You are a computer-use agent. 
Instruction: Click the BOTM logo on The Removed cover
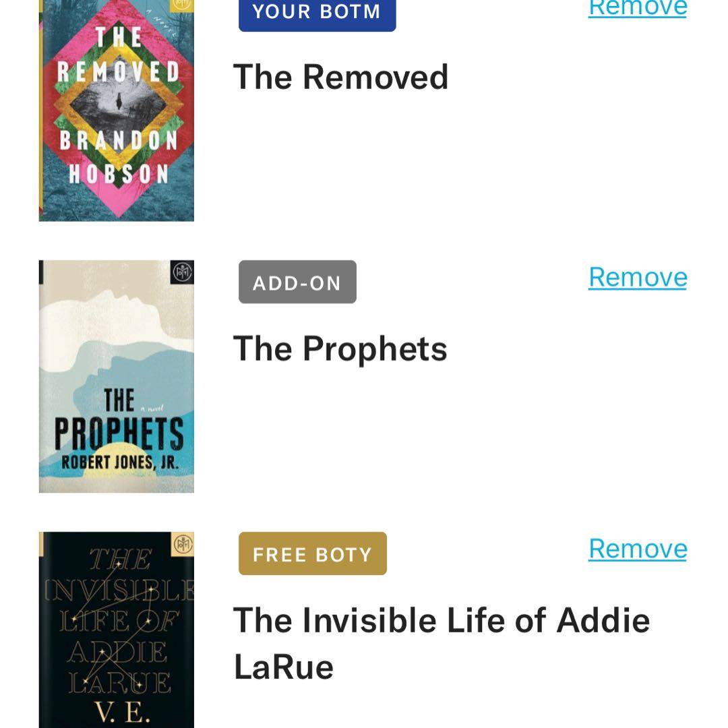182,3
